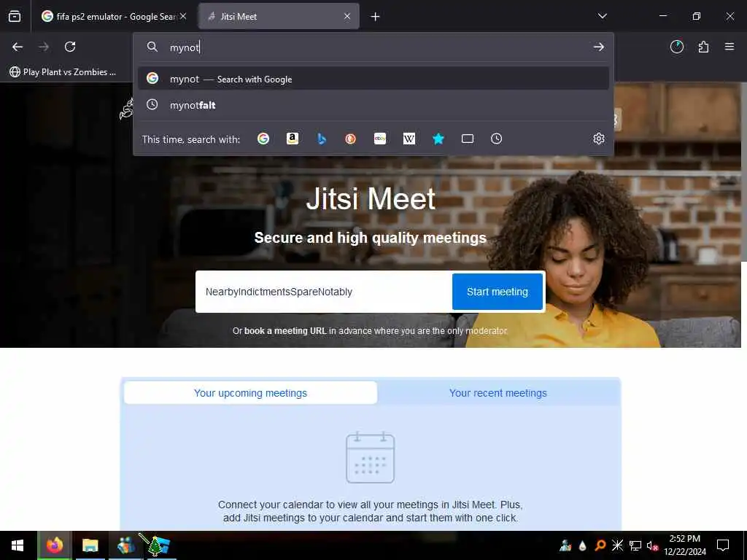Choose the mynotfalt history suggestion
Screen dimensions: 747x560
[373, 105]
